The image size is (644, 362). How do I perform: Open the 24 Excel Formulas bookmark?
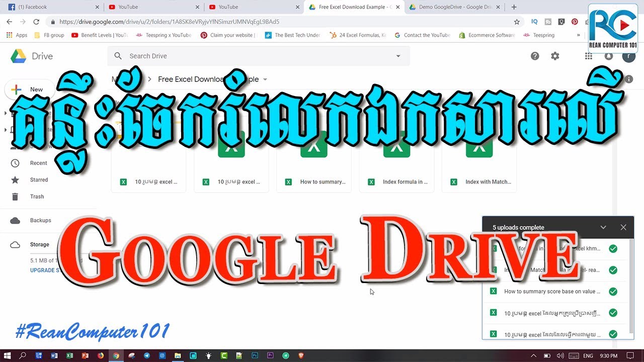pos(358,35)
